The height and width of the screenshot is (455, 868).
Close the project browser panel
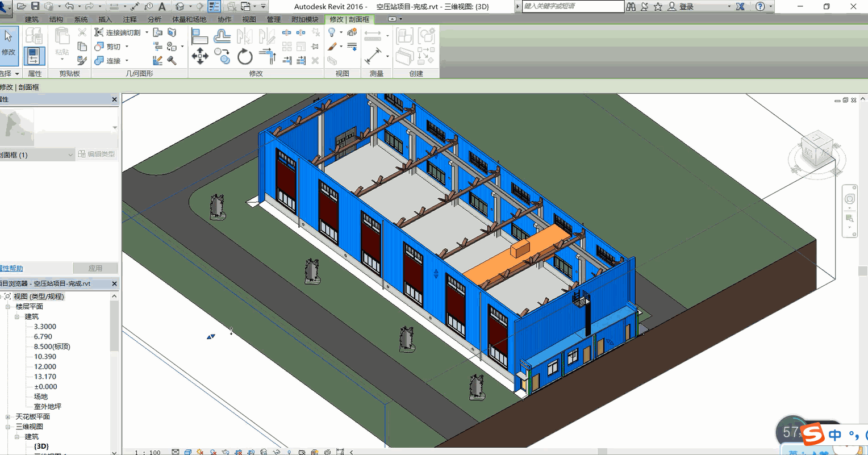tap(114, 283)
